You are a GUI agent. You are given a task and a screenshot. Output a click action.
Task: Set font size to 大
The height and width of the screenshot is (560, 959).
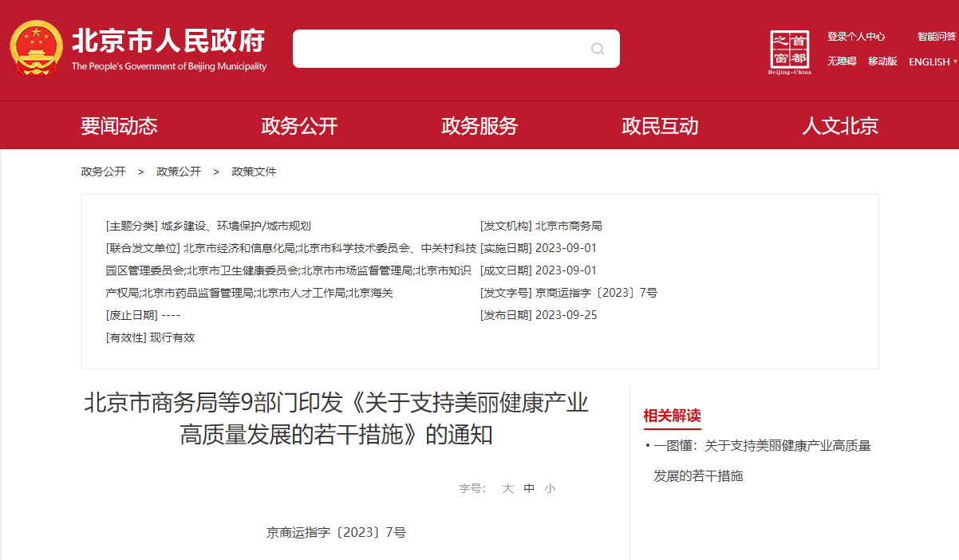(507, 488)
